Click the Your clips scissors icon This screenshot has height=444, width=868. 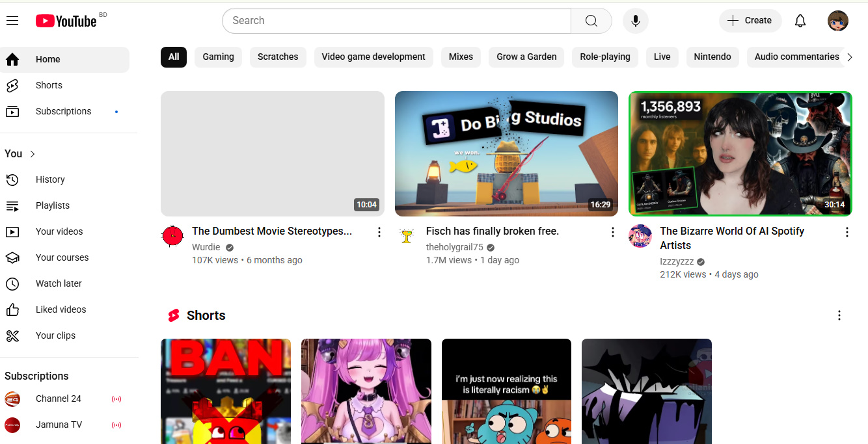pos(12,335)
